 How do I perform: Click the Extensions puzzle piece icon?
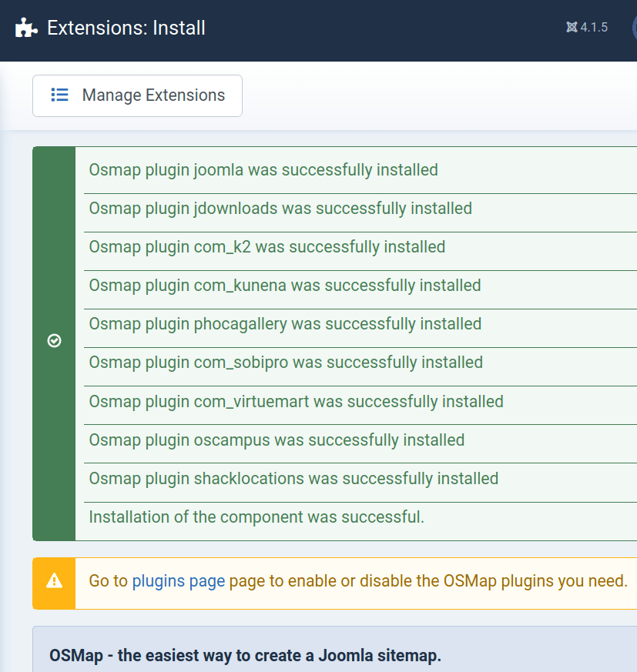(x=27, y=28)
